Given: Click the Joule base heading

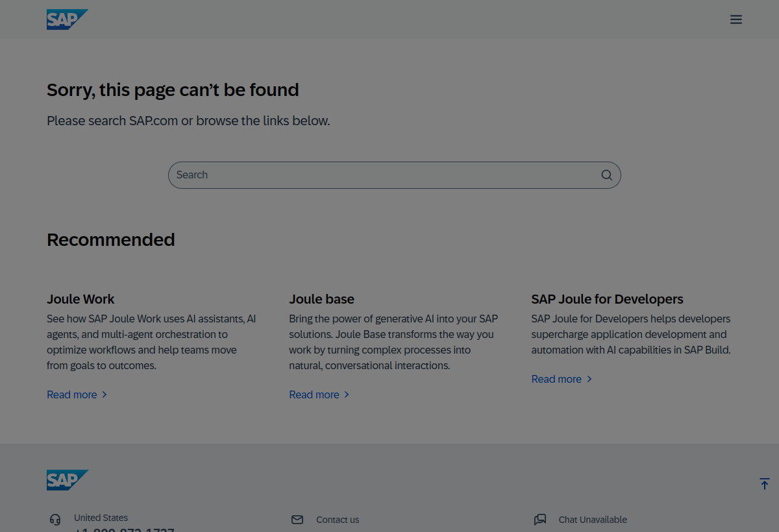Looking at the screenshot, I should pyautogui.click(x=322, y=299).
